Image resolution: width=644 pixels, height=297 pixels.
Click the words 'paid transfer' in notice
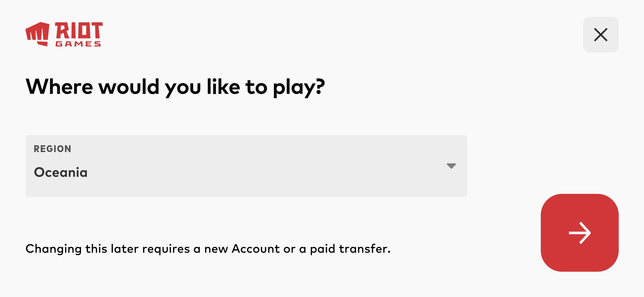click(x=350, y=249)
